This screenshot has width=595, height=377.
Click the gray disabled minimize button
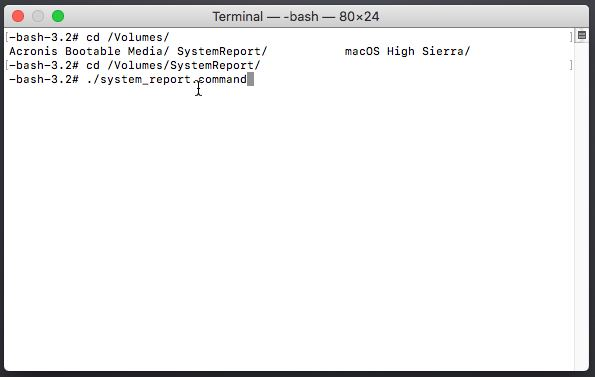pyautogui.click(x=38, y=16)
